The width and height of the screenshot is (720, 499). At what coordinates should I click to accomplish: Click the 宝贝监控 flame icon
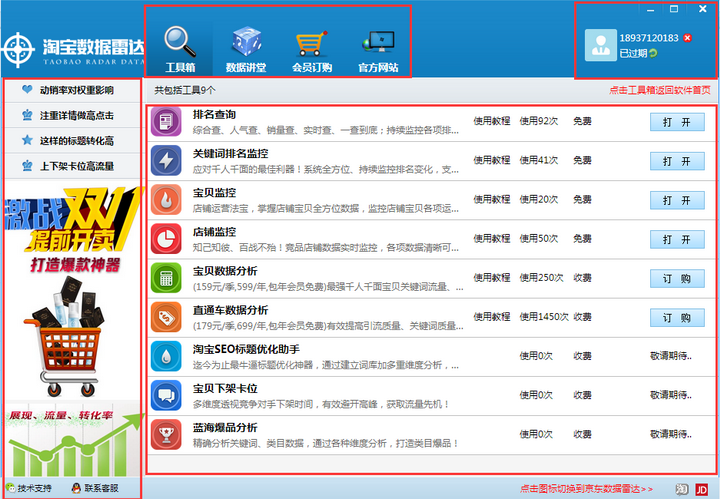165,199
